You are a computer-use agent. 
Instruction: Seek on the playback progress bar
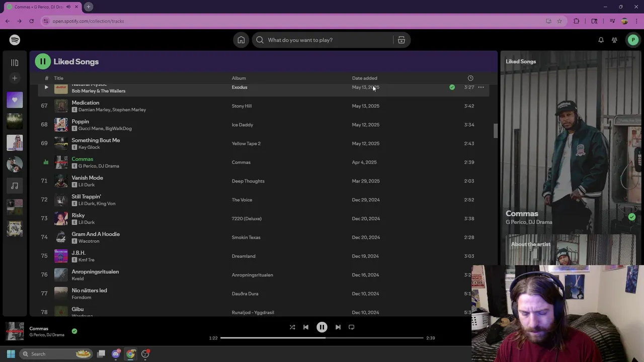tap(322, 338)
